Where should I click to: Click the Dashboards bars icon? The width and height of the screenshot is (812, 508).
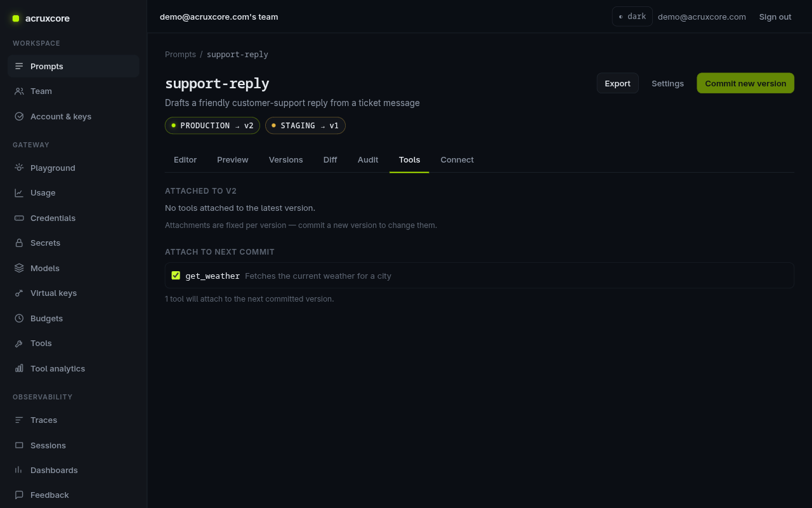pos(19,470)
